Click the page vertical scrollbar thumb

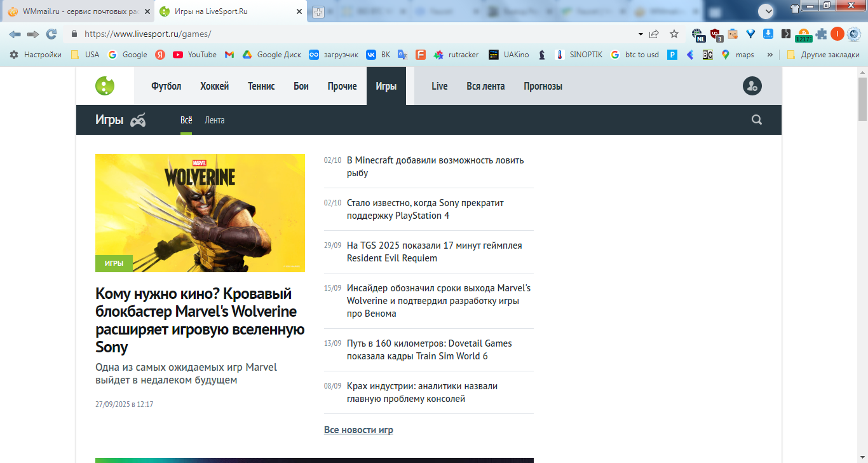pyautogui.click(x=862, y=99)
